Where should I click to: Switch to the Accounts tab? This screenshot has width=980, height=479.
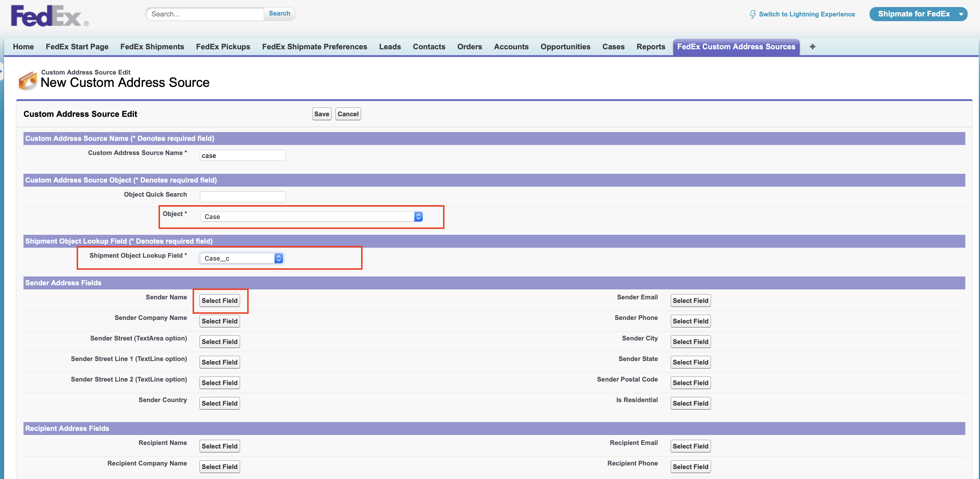pos(511,47)
